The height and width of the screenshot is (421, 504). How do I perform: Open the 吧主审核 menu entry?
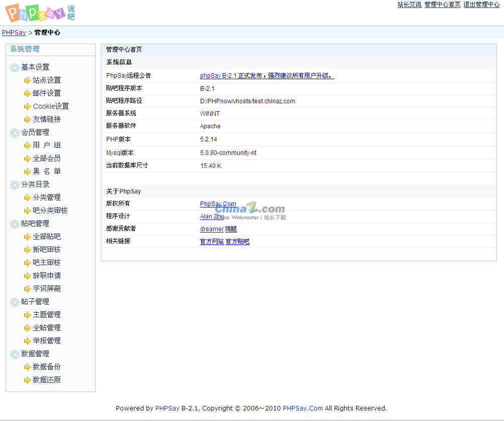(x=47, y=262)
